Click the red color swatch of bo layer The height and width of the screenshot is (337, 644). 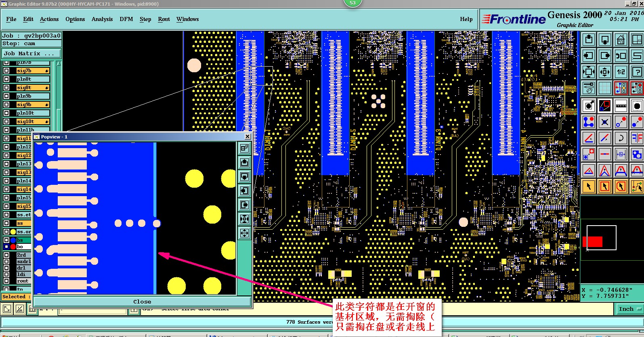(13, 247)
